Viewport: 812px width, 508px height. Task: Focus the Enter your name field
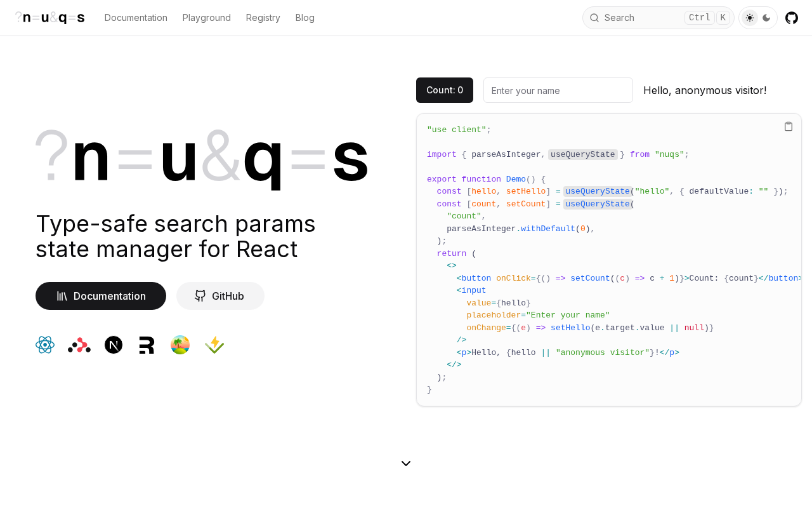[558, 90]
